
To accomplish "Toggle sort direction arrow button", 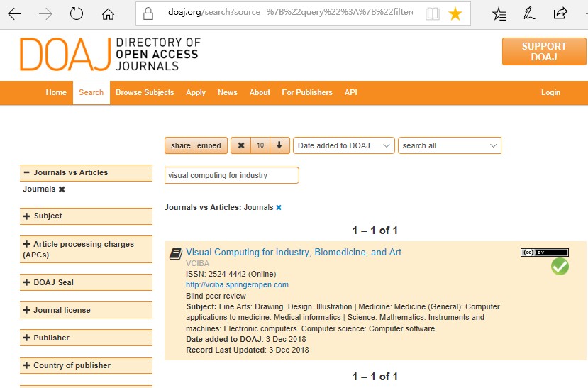I will pos(280,145).
